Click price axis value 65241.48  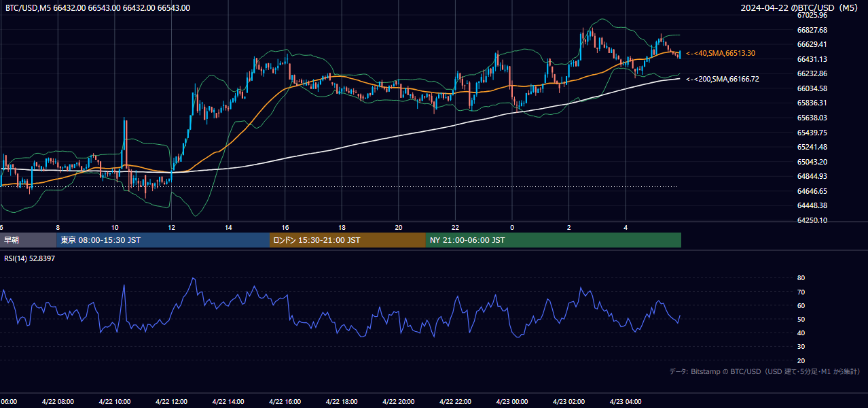coord(812,147)
